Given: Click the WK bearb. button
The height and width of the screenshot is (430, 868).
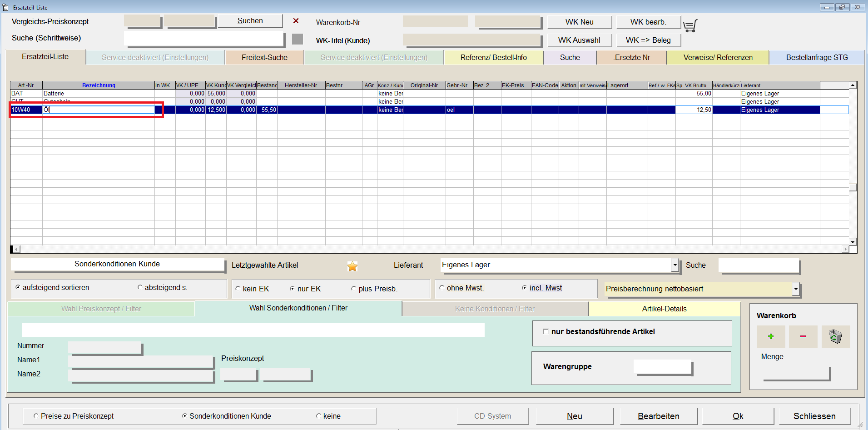Looking at the screenshot, I should coord(649,22).
